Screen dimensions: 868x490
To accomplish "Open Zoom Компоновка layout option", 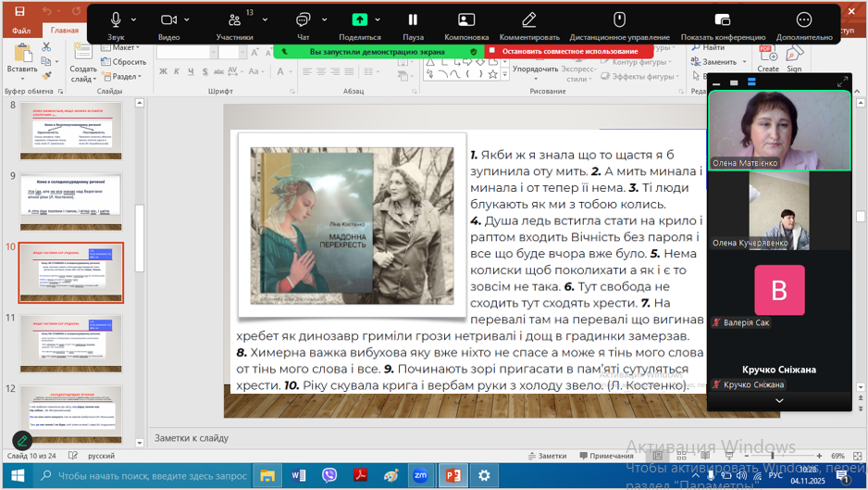I will click(x=466, y=20).
